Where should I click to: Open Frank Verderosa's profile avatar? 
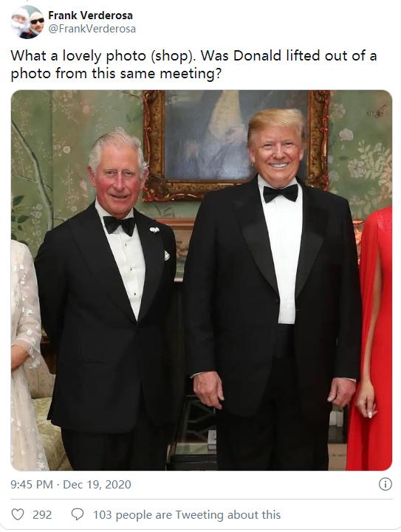point(27,21)
